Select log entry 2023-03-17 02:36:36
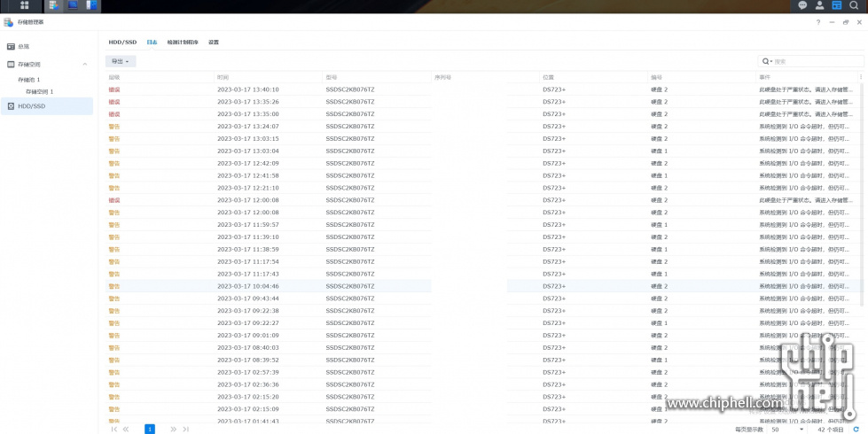Viewport: 868px width, 434px height. tap(481, 384)
